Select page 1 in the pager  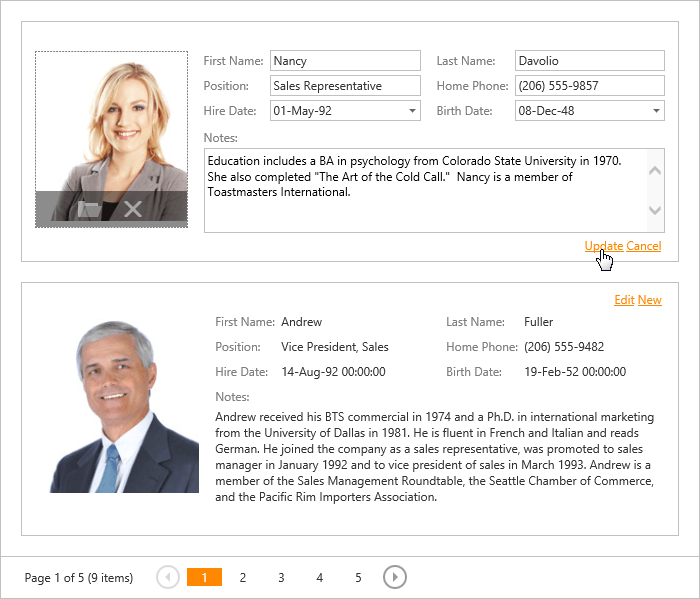[x=204, y=577]
